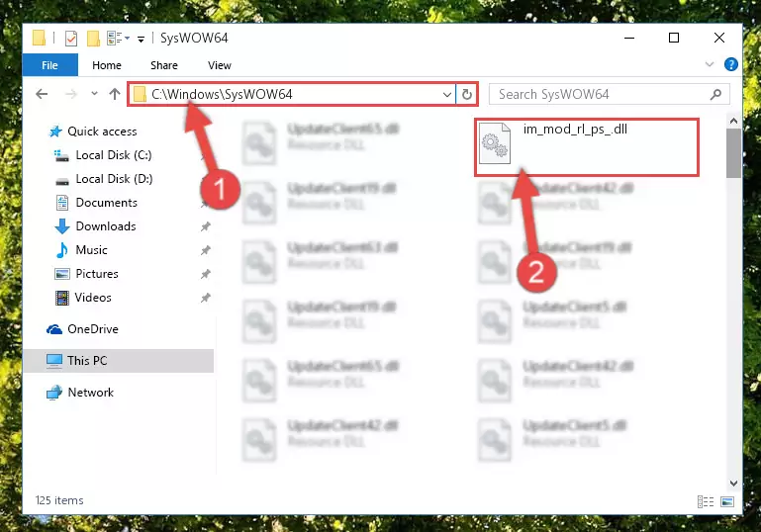Open the File ribbon tab
Screen dimensions: 761x532
pos(50,65)
